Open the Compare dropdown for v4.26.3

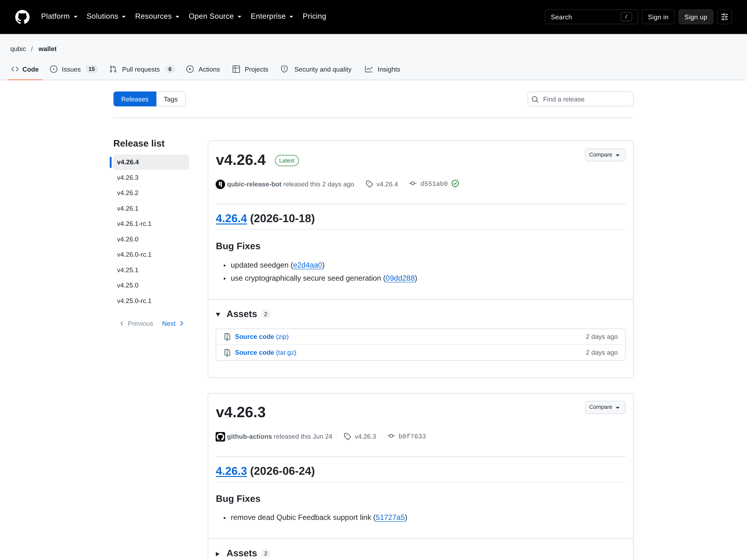click(605, 407)
